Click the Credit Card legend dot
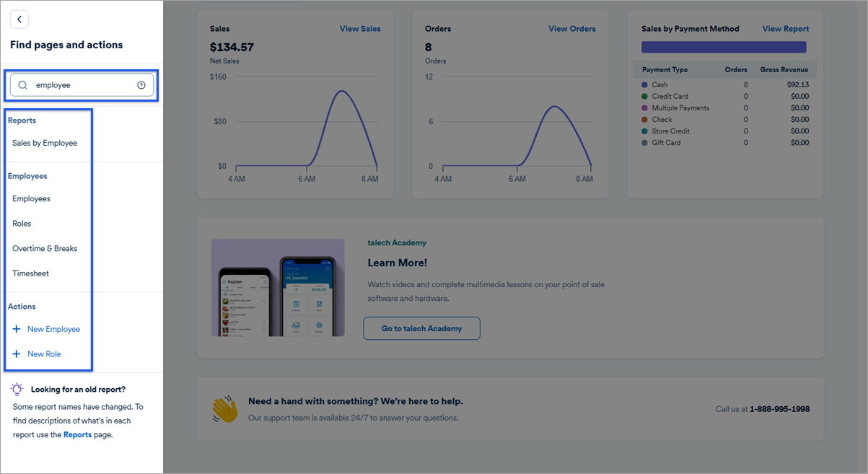This screenshot has width=868, height=474. [x=645, y=97]
